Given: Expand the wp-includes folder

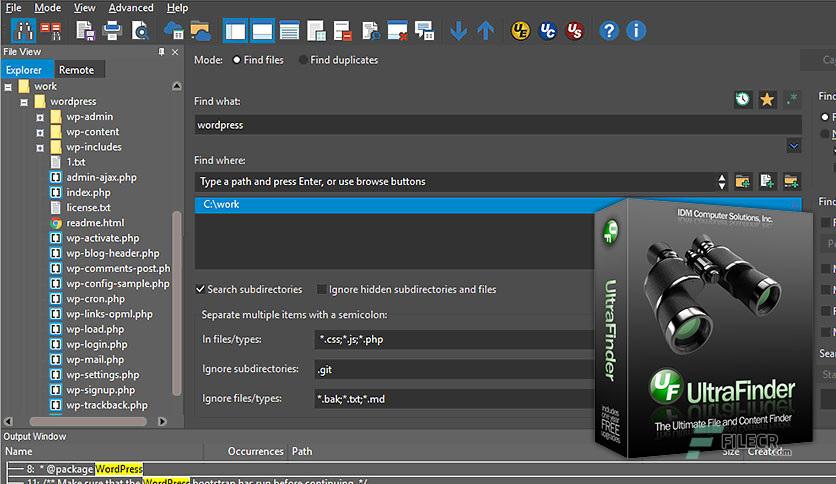Looking at the screenshot, I should [x=40, y=148].
